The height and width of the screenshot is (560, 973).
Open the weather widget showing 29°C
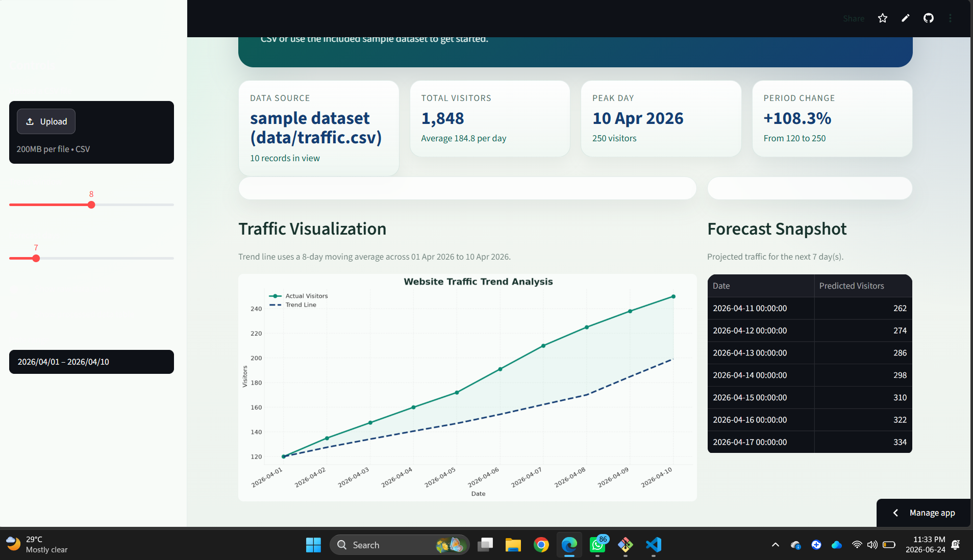tap(37, 545)
